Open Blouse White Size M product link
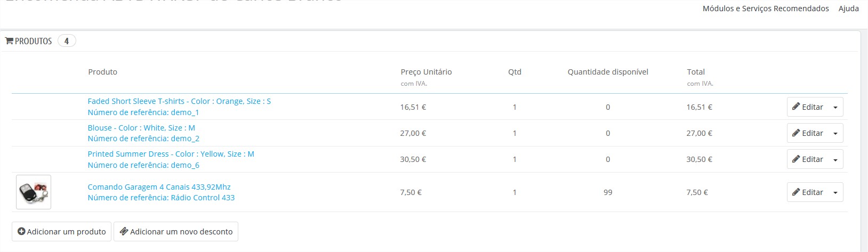 pyautogui.click(x=141, y=128)
